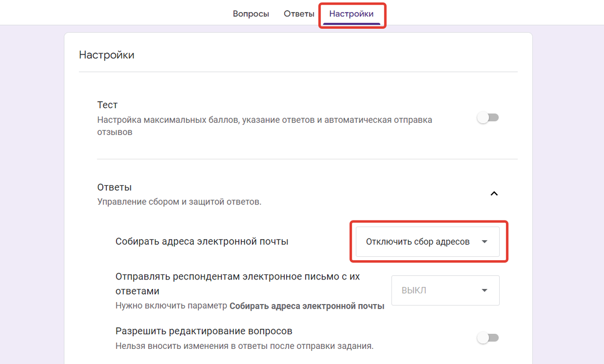Viewport: 604px width, 364px height.
Task: Toggle Разрешить редактирование вопросов switch
Action: click(488, 338)
